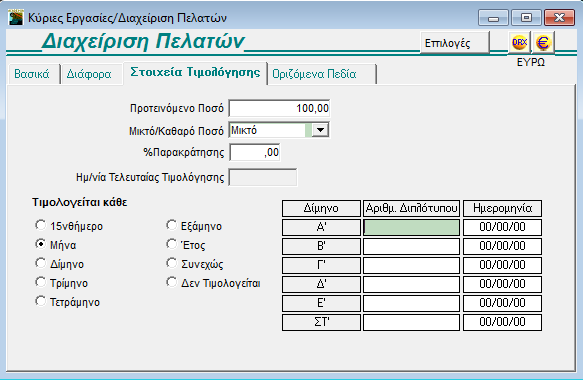Click the Ε' row label
The image size is (583, 380).
tap(321, 303)
